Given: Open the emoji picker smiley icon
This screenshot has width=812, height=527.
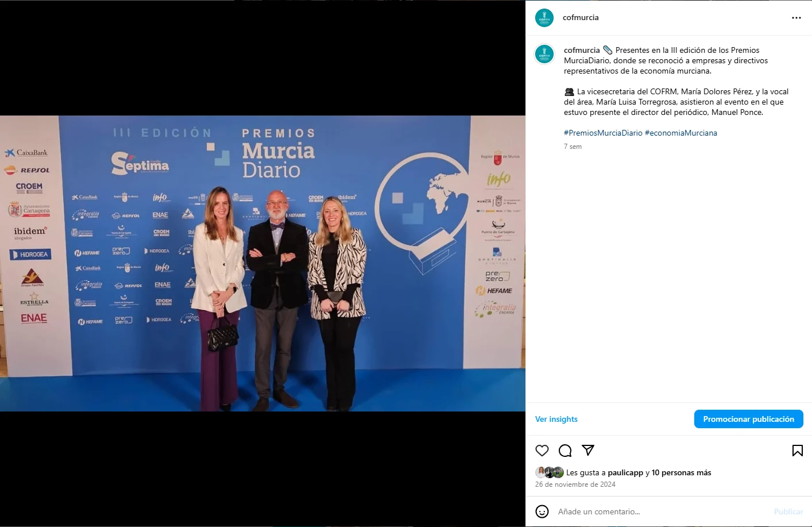Looking at the screenshot, I should (542, 511).
